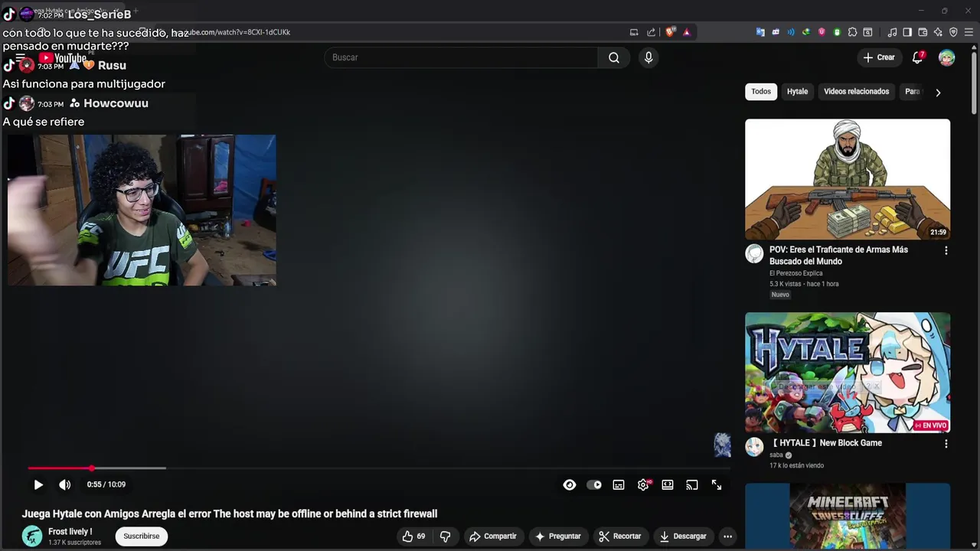Click the Compartir button
Image resolution: width=980 pixels, height=551 pixels.
pyautogui.click(x=492, y=536)
